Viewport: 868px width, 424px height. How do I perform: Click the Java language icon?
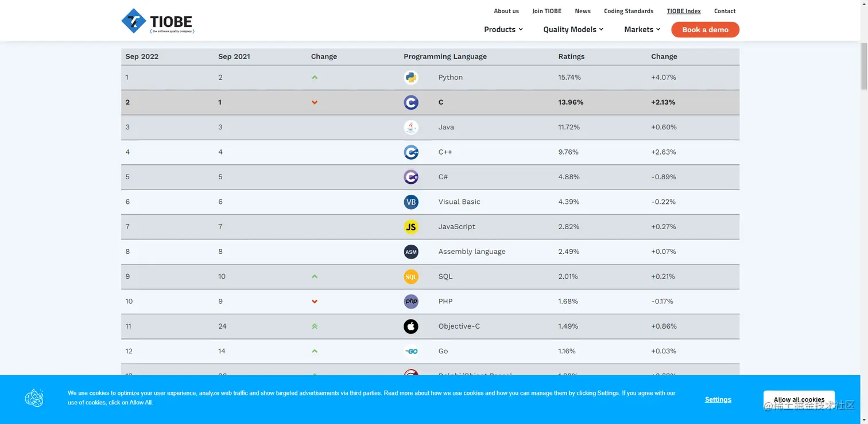(411, 127)
